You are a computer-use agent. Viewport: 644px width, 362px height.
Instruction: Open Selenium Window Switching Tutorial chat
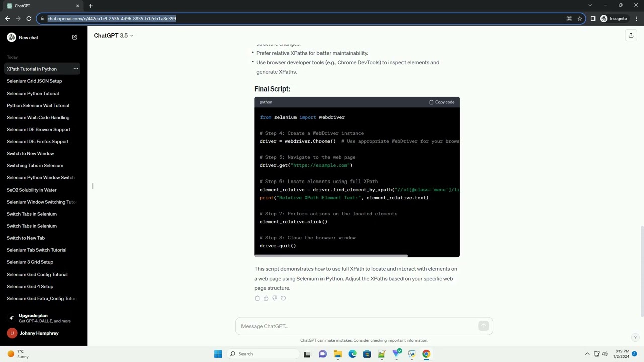pyautogui.click(x=42, y=202)
